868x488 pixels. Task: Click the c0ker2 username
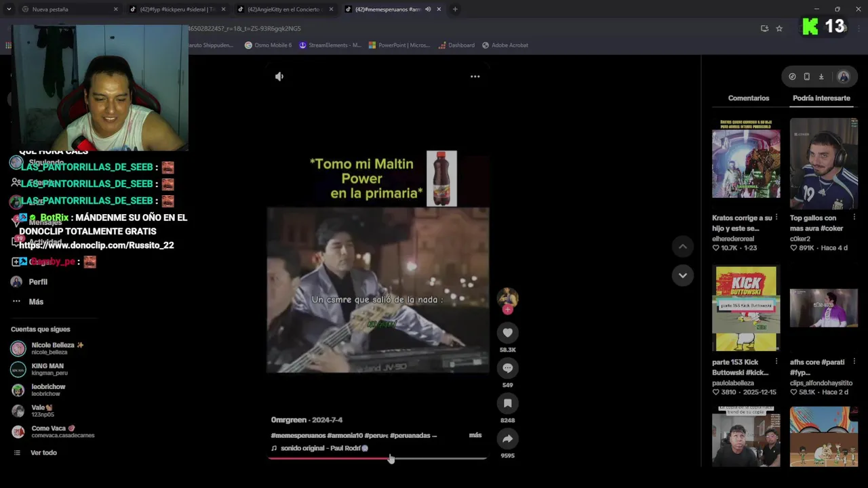pos(800,239)
